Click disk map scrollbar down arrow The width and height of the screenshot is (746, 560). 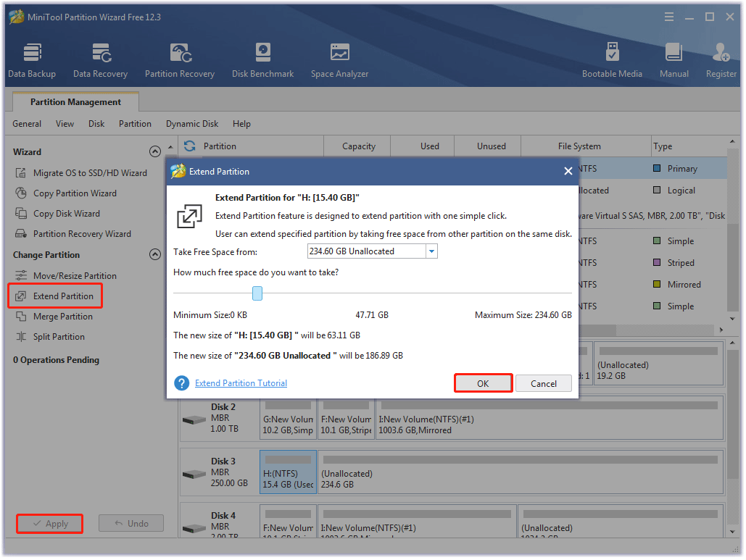pyautogui.click(x=733, y=532)
